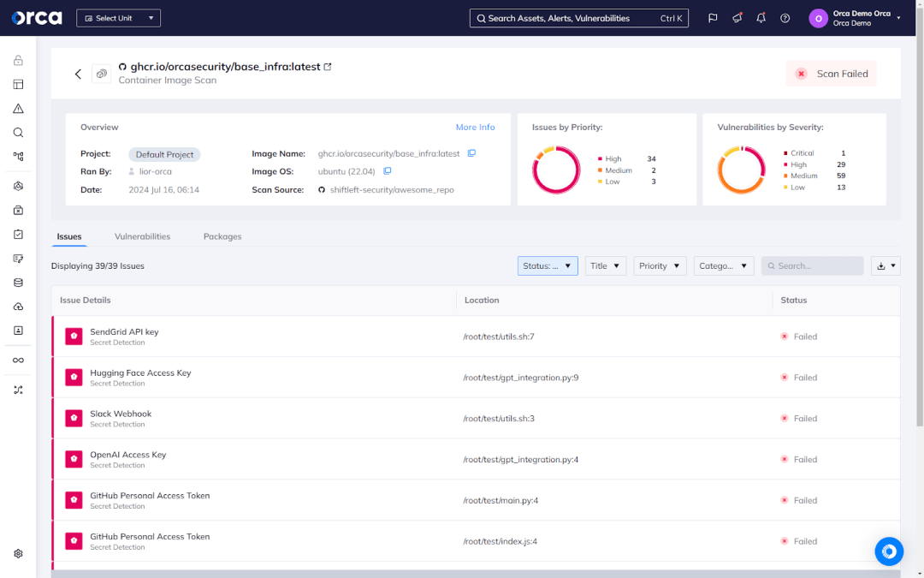
Task: Open the settings gear in sidebar
Action: (x=18, y=554)
